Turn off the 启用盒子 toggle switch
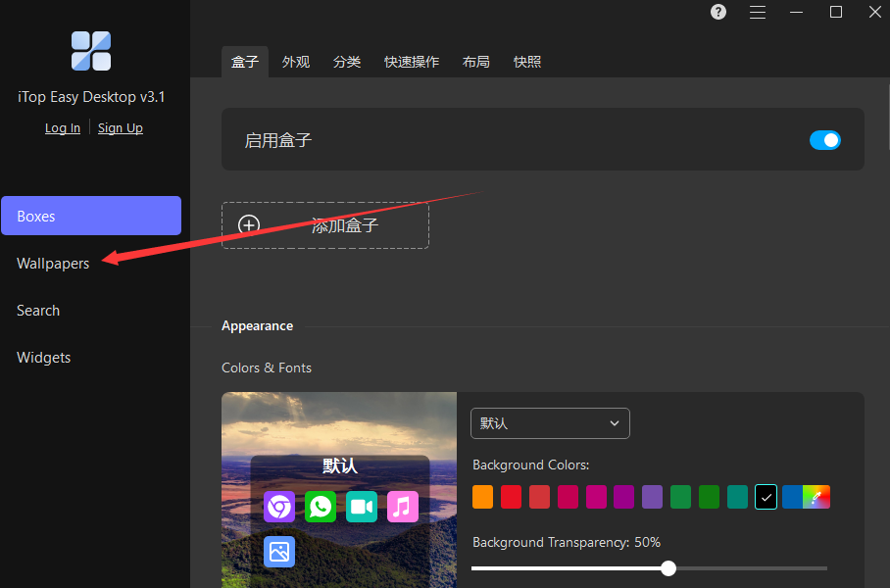Screen dimensions: 890x588 pyautogui.click(x=824, y=139)
